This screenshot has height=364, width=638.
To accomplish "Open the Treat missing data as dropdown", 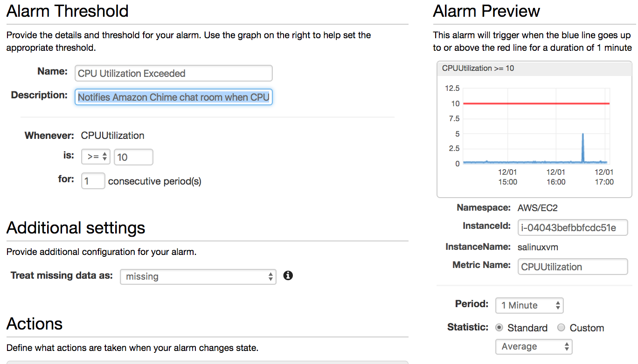I will 198,276.
